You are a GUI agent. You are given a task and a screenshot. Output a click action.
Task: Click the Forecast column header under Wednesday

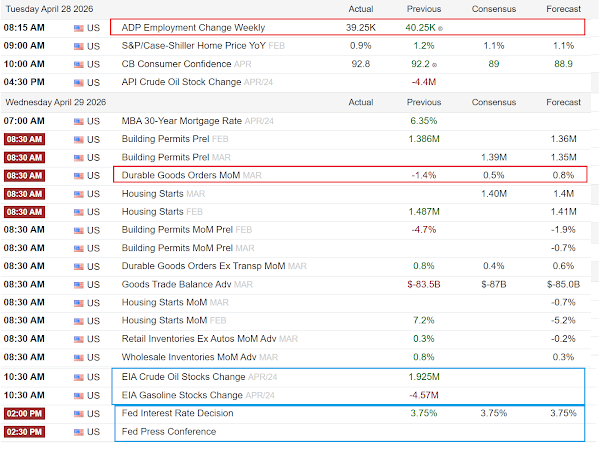(563, 102)
